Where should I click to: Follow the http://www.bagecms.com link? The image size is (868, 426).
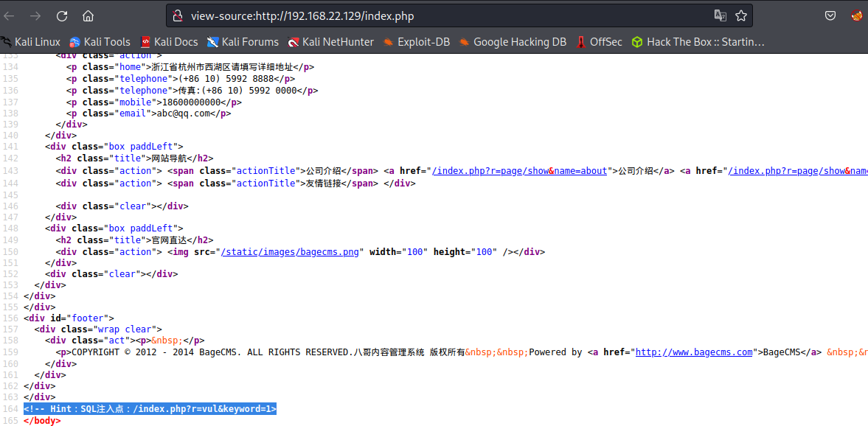[x=694, y=352]
